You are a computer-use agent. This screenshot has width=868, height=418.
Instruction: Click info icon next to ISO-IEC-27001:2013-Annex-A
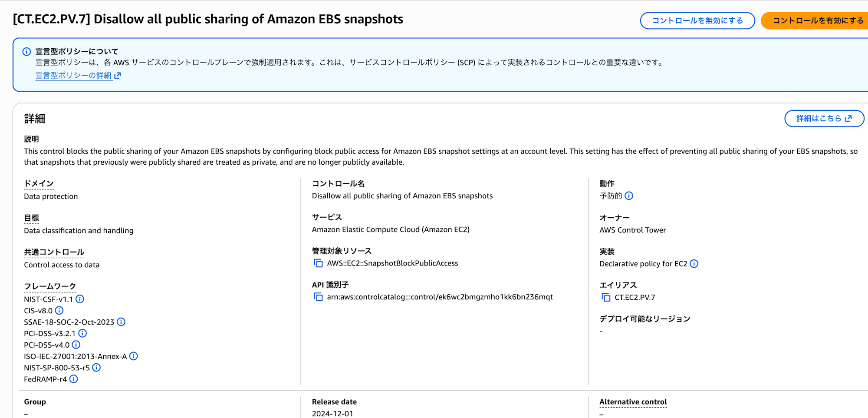point(134,356)
